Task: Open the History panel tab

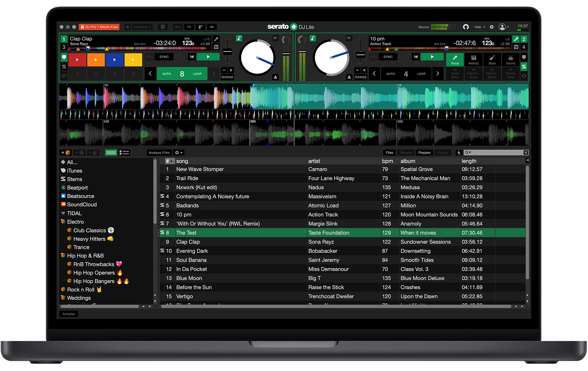Action: pyautogui.click(x=443, y=152)
